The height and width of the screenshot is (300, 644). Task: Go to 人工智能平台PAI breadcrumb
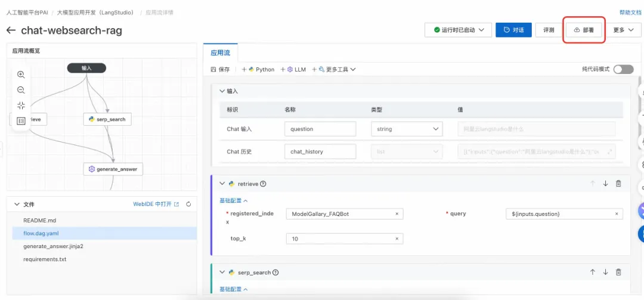(27, 13)
